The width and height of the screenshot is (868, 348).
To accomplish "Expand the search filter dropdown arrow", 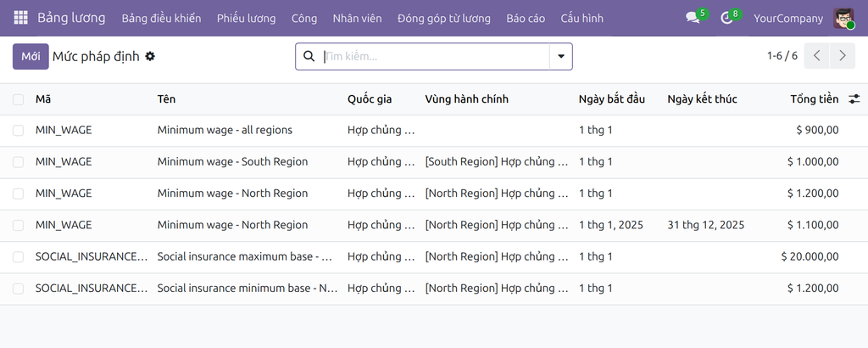I will [x=561, y=57].
